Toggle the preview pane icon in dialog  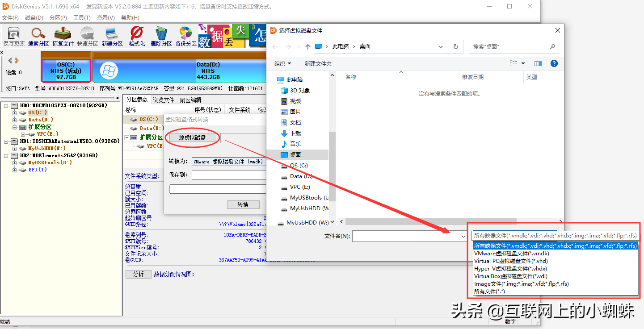click(538, 63)
